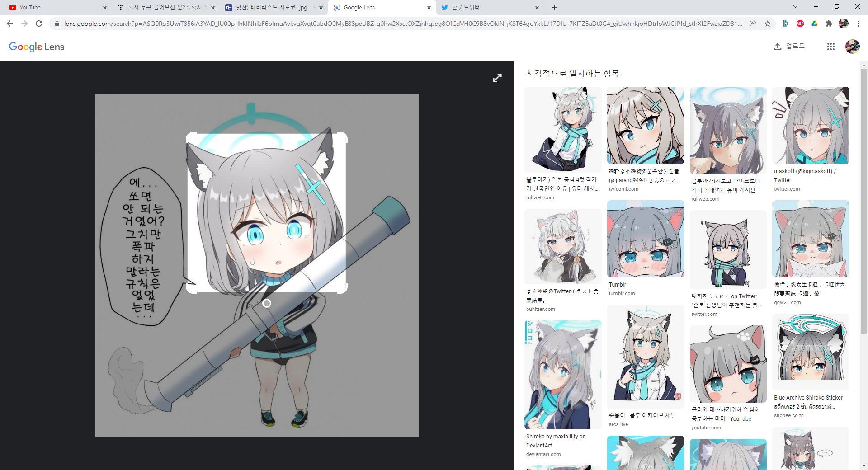This screenshot has width=868, height=470.
Task: Click the Google Drive extension icon
Action: coord(815,23)
